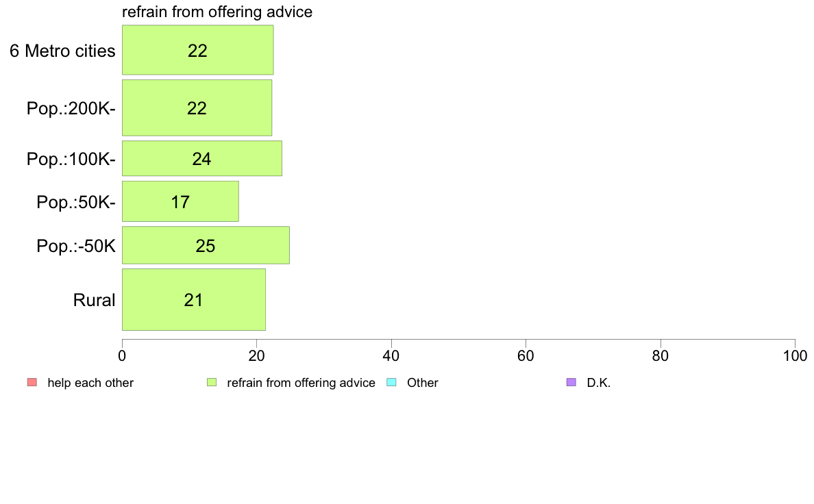Click the Rural bar showing 21
Image resolution: width=814 pixels, height=504 pixels.
point(194,299)
